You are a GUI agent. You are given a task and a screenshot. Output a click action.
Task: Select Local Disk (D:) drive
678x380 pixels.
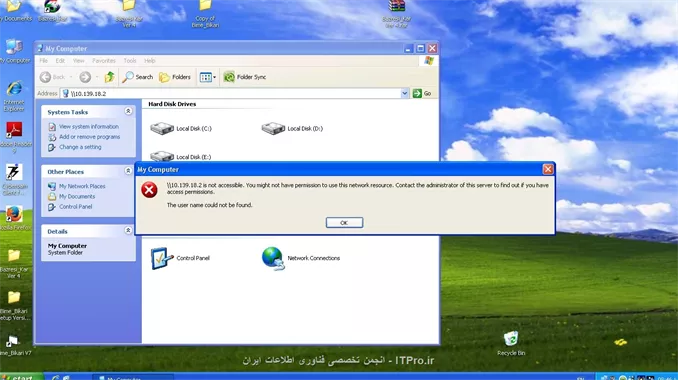pos(292,128)
